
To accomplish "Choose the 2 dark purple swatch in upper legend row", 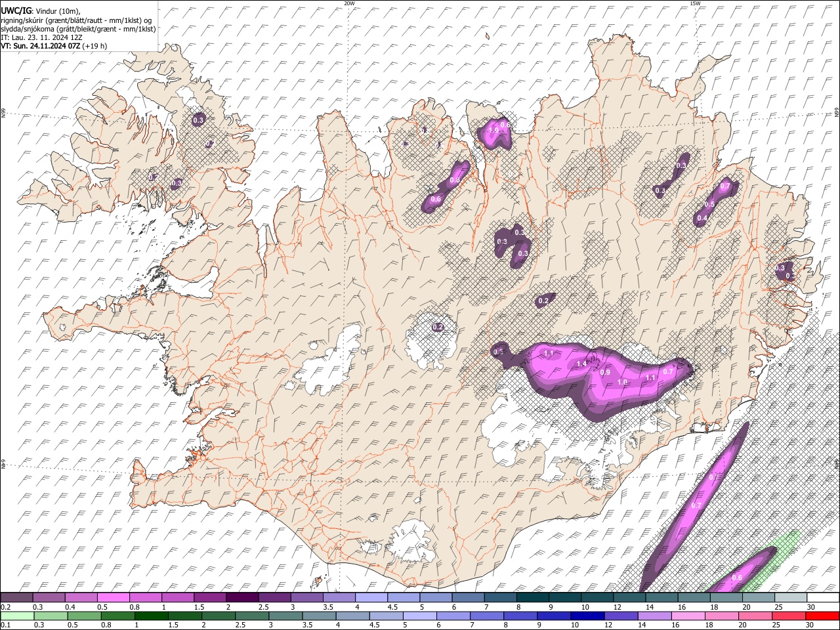I will pyautogui.click(x=241, y=597).
